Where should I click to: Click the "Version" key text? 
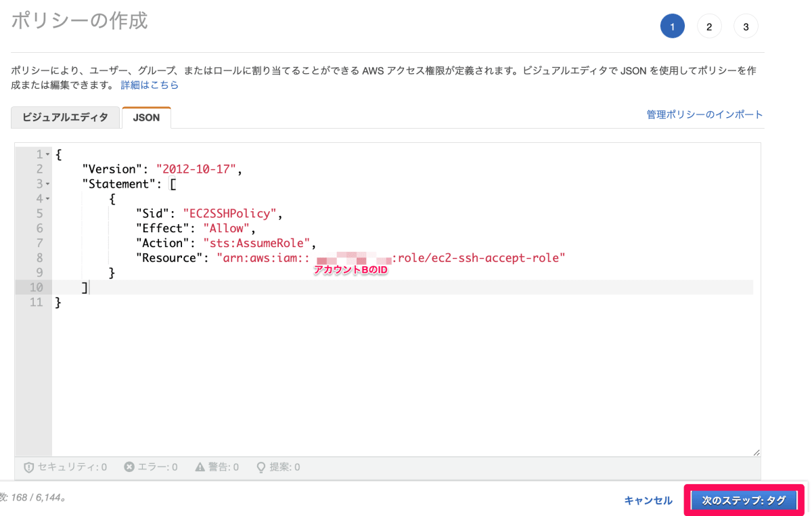click(x=112, y=169)
